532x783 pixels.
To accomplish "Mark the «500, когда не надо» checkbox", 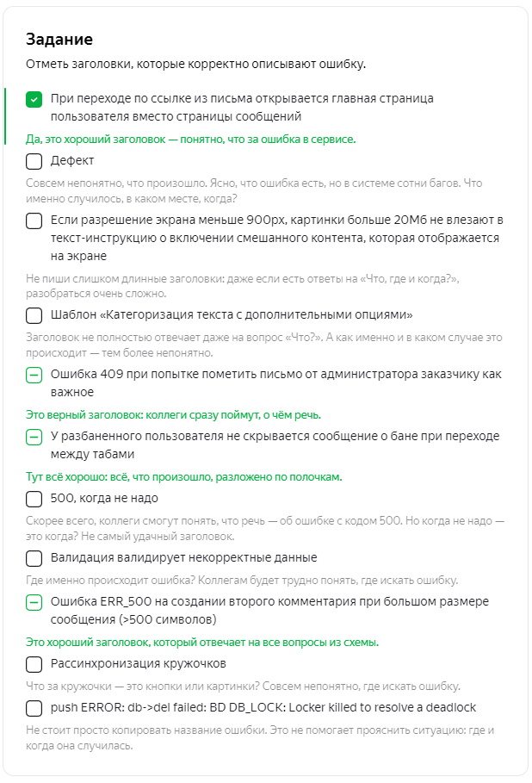I will pos(34,499).
